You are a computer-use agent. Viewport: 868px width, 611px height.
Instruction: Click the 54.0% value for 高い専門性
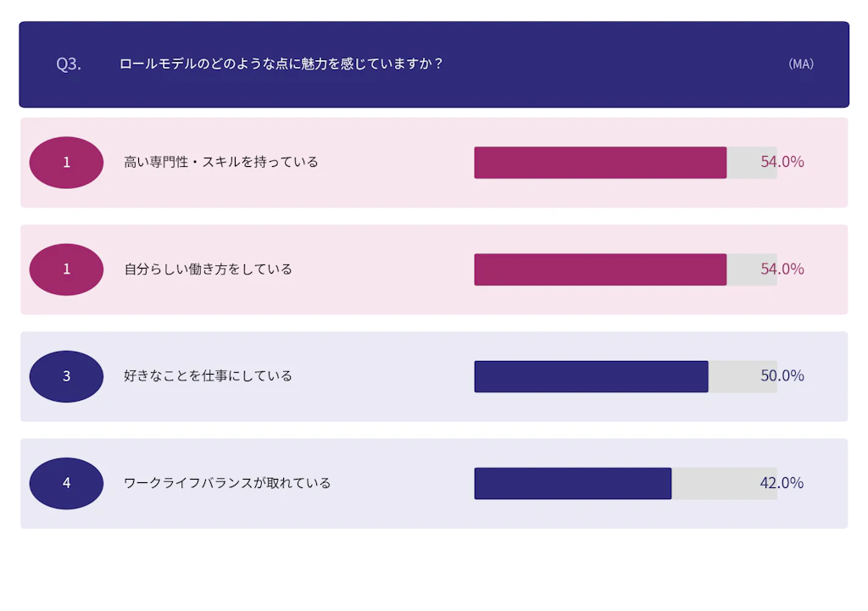[x=782, y=162]
